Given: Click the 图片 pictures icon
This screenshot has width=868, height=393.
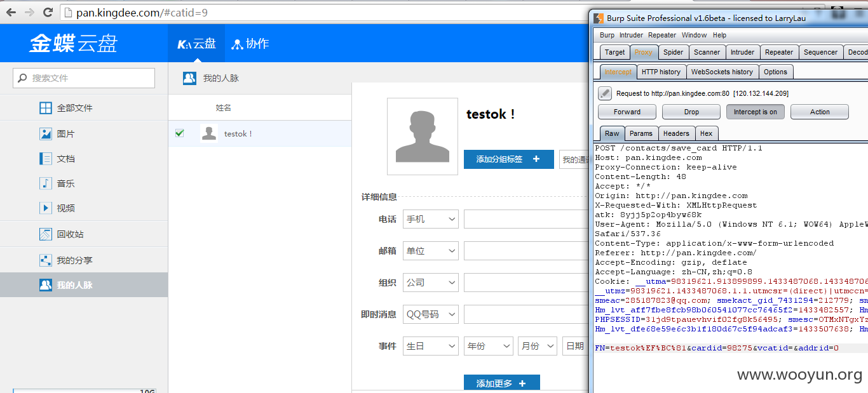Looking at the screenshot, I should (46, 134).
